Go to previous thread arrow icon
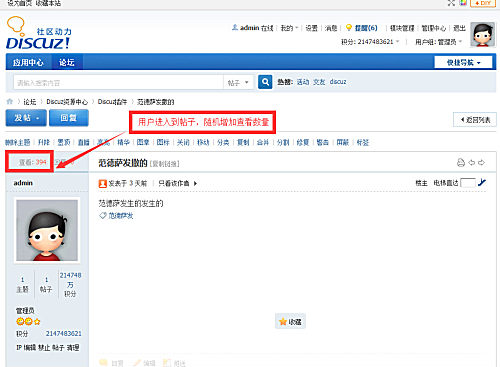 coord(471,163)
